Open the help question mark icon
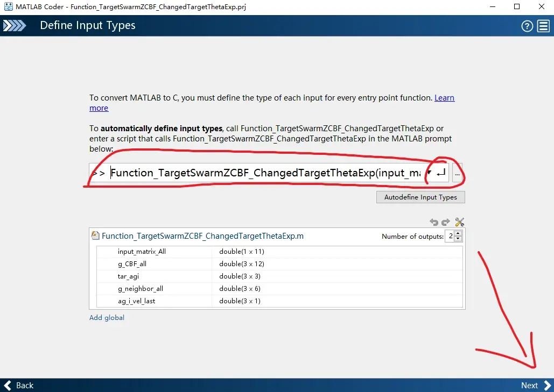This screenshot has width=554, height=392. click(527, 26)
